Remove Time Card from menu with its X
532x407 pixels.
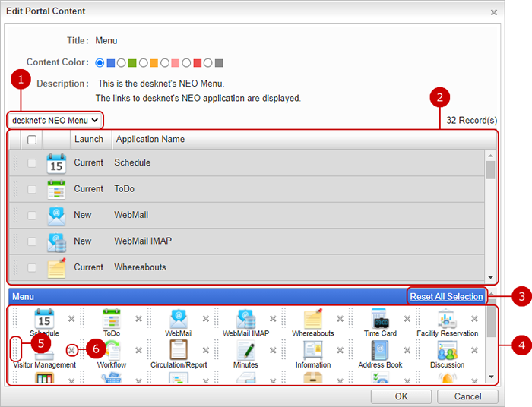coord(407,319)
